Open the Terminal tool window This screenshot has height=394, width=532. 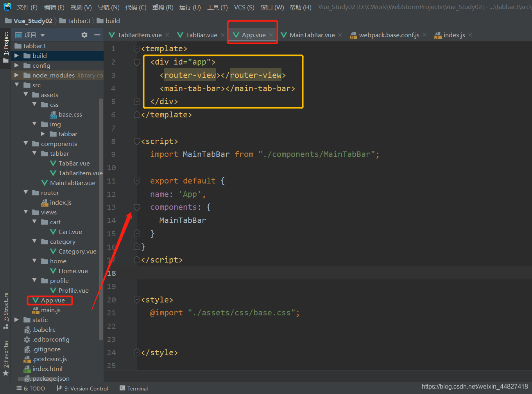tap(134, 389)
